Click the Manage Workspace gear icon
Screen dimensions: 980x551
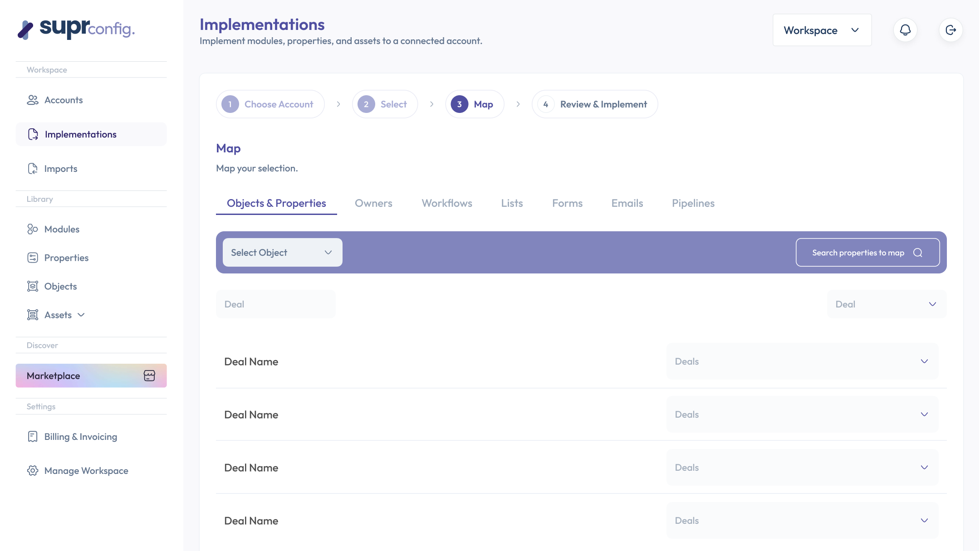(x=33, y=471)
